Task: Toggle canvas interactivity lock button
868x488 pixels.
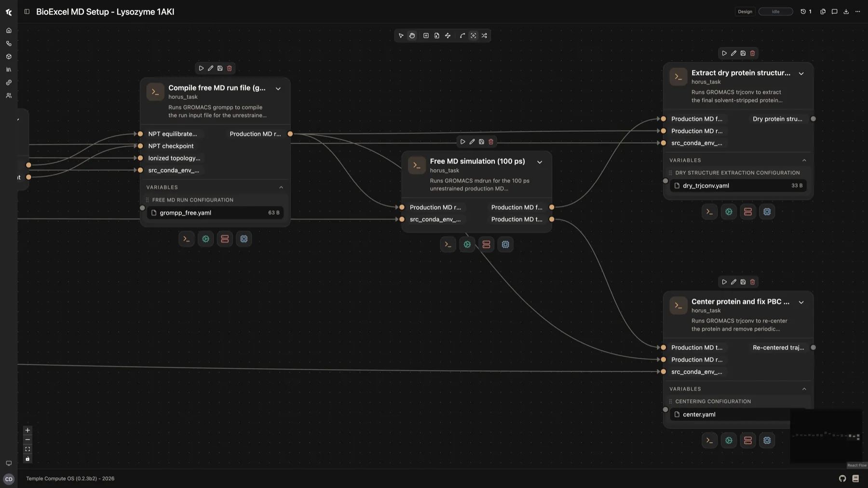Action: 27,459
